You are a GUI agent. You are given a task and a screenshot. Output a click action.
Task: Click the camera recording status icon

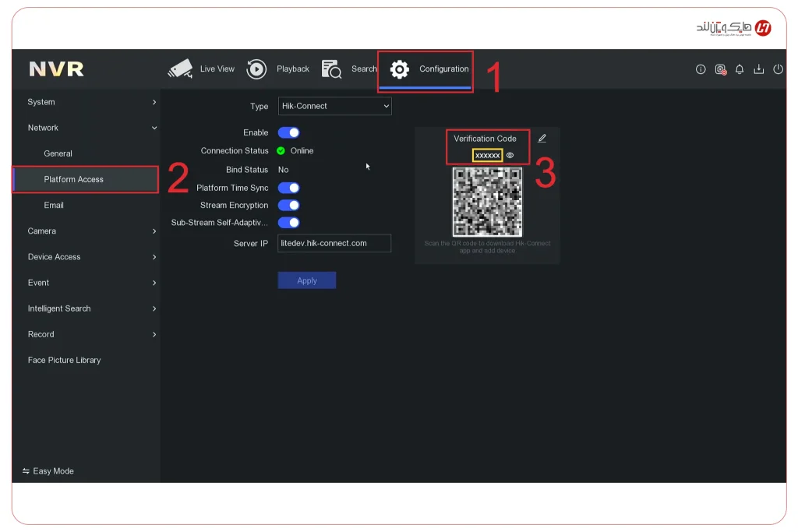(x=720, y=69)
